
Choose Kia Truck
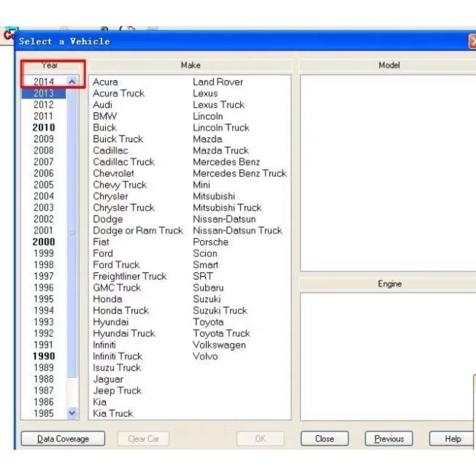point(113,414)
